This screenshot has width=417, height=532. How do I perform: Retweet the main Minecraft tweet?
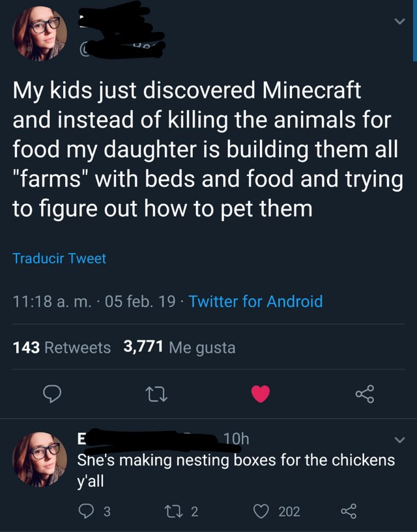point(154,394)
